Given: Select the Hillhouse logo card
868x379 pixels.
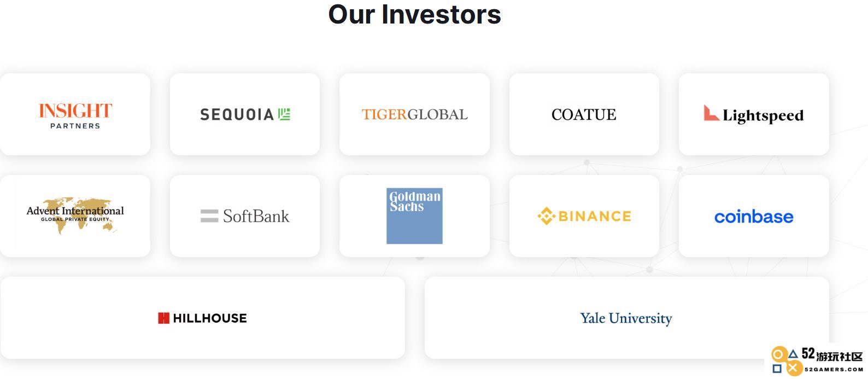Looking at the screenshot, I should 202,318.
